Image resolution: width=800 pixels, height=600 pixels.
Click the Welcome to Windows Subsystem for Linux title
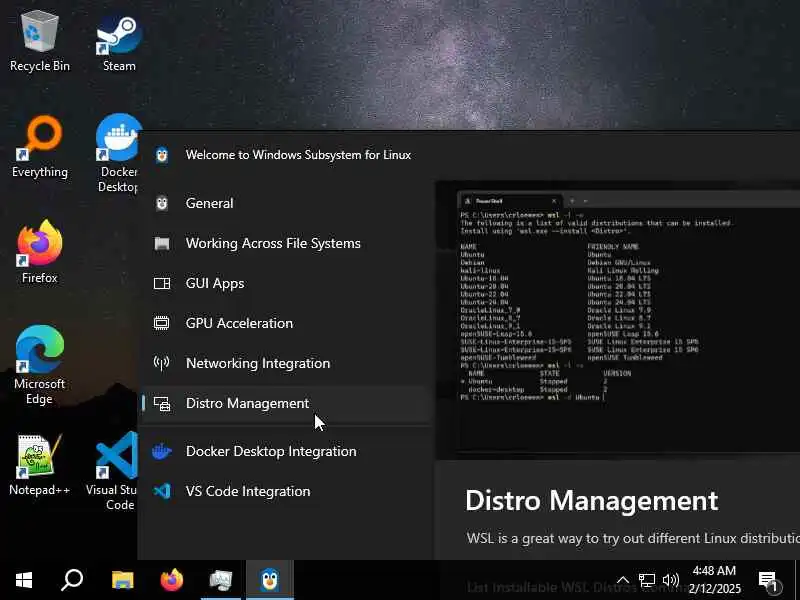pyautogui.click(x=298, y=155)
